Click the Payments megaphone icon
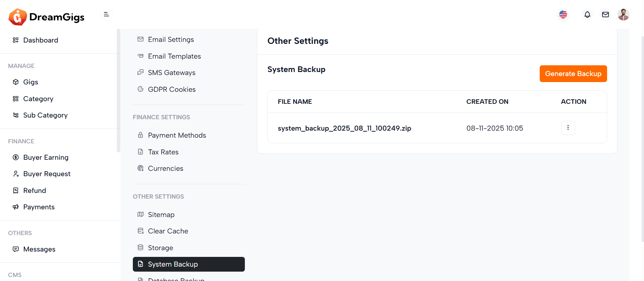The width and height of the screenshot is (644, 281). [x=16, y=207]
